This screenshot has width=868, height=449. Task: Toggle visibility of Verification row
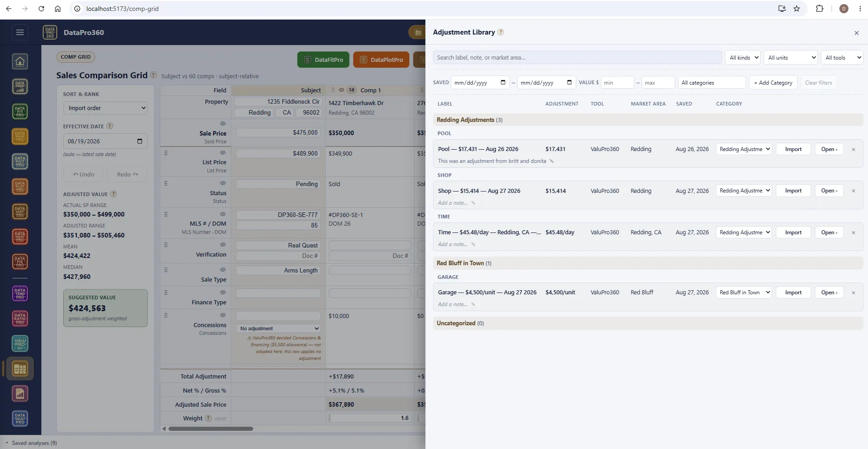tap(223, 245)
